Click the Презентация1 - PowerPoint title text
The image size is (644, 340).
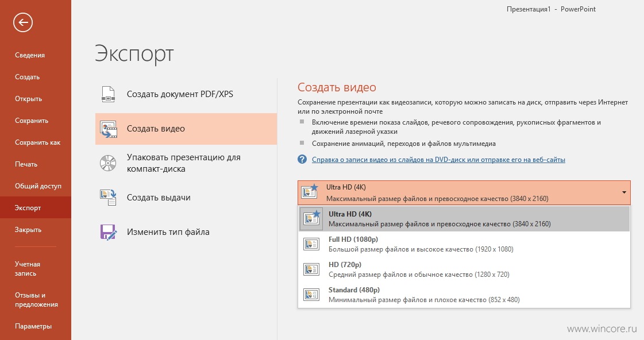point(551,9)
